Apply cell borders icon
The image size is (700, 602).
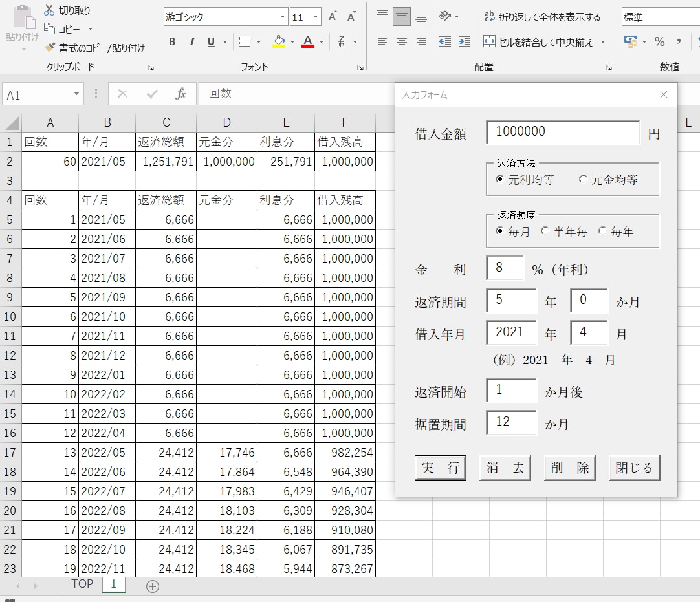click(x=245, y=41)
